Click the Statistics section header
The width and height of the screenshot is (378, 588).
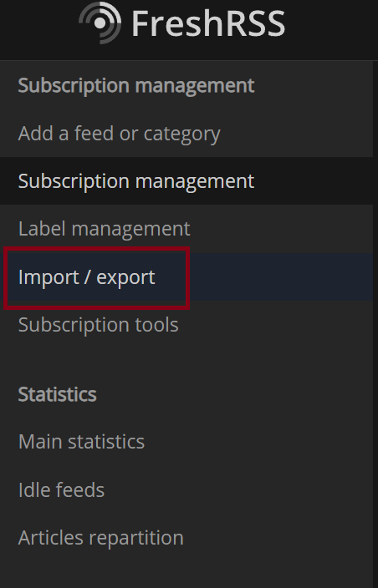click(x=58, y=394)
